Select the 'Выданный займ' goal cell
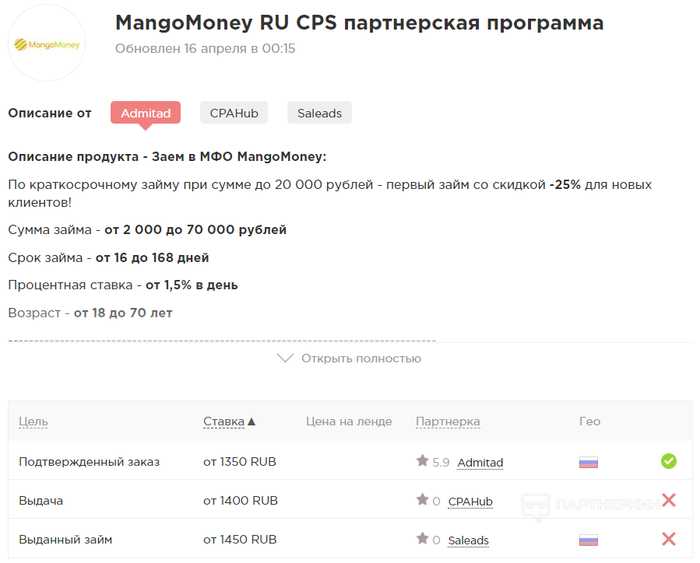The width and height of the screenshot is (700, 563). click(x=65, y=539)
